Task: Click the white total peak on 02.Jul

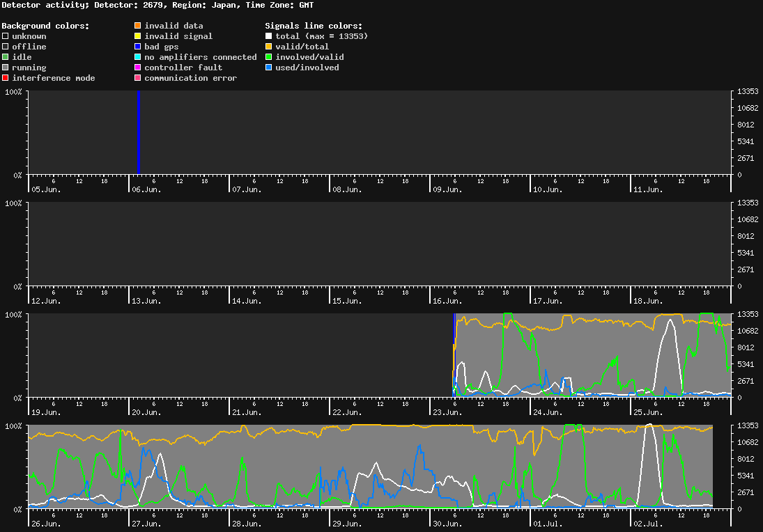Action: click(x=649, y=425)
